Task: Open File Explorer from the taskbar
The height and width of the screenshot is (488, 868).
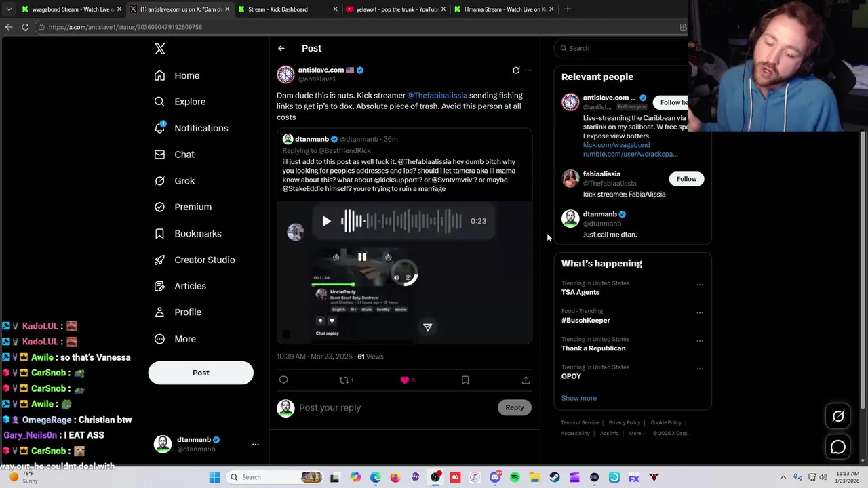Action: coord(534,478)
